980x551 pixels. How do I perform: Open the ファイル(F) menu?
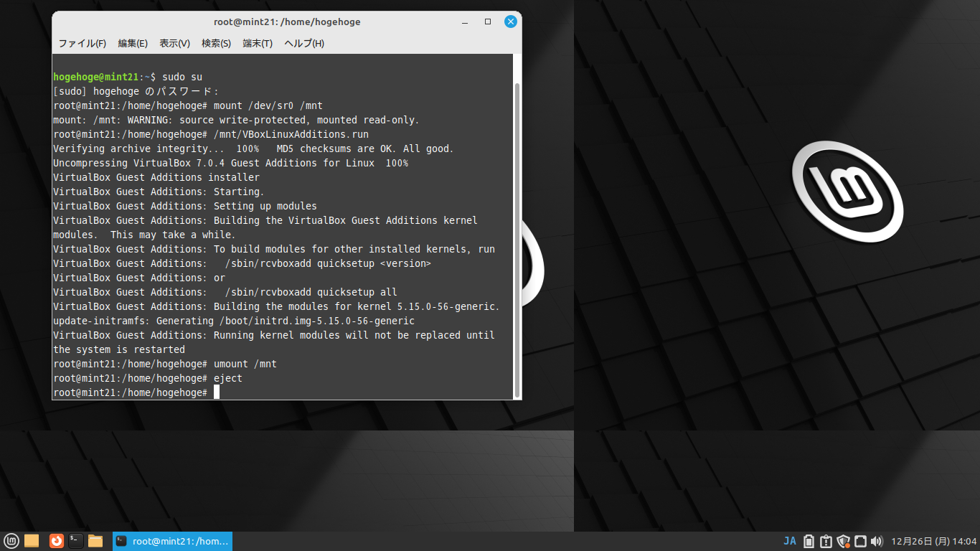point(82,43)
